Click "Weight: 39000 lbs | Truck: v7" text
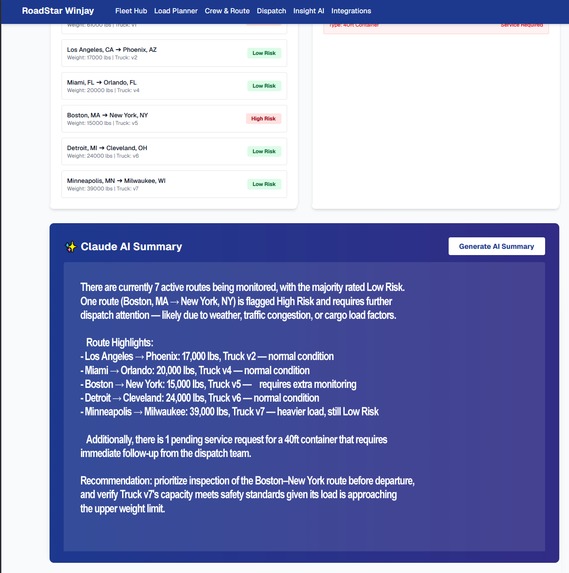 (x=102, y=189)
